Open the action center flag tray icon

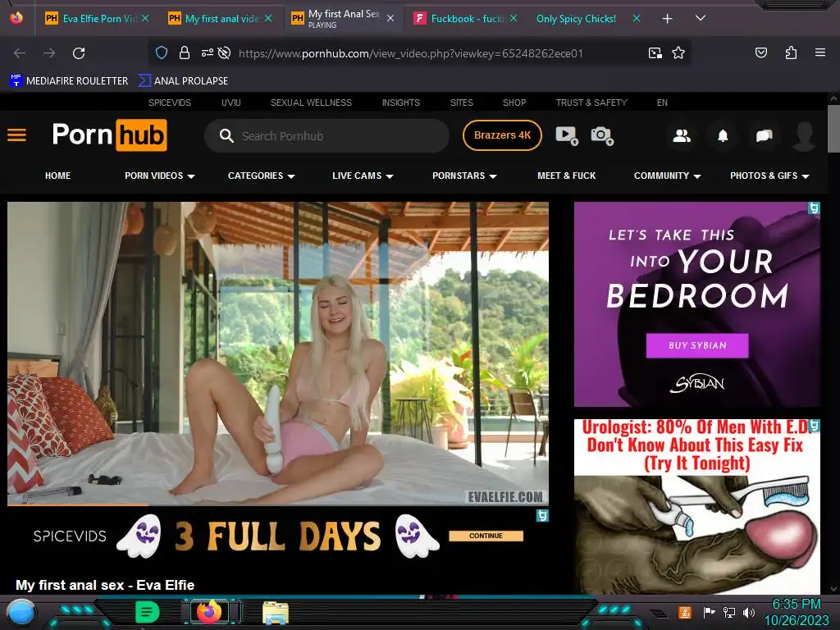coord(709,612)
